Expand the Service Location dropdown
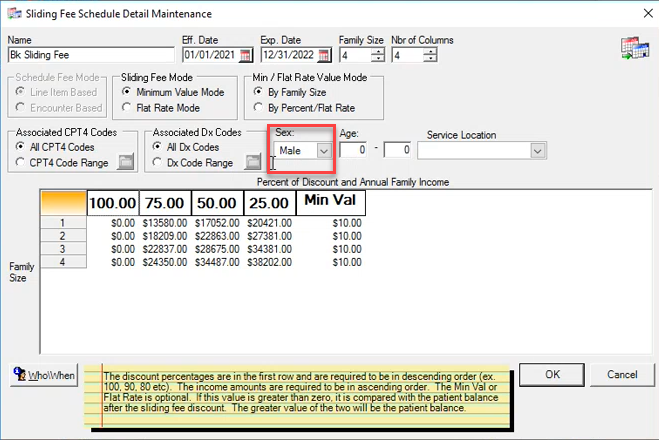659x440 pixels. click(538, 150)
